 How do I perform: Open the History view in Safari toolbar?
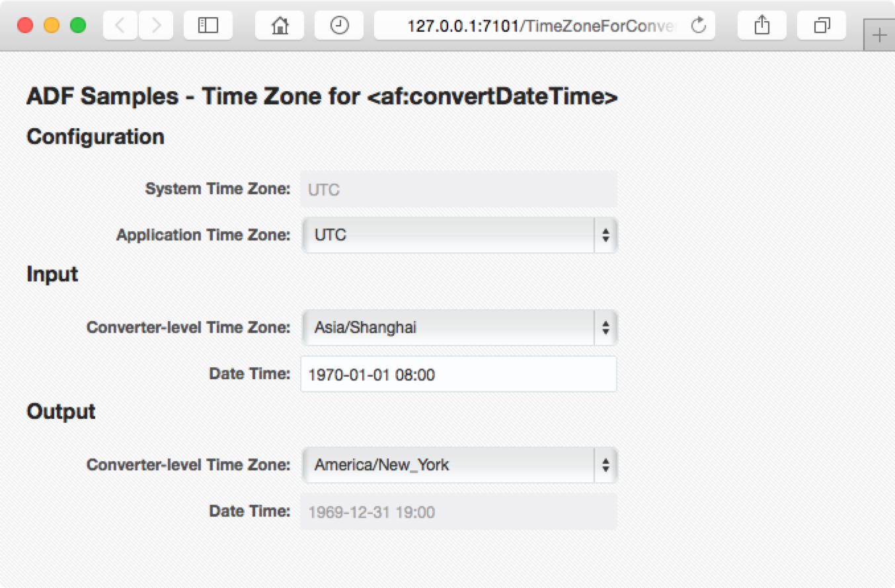(338, 25)
